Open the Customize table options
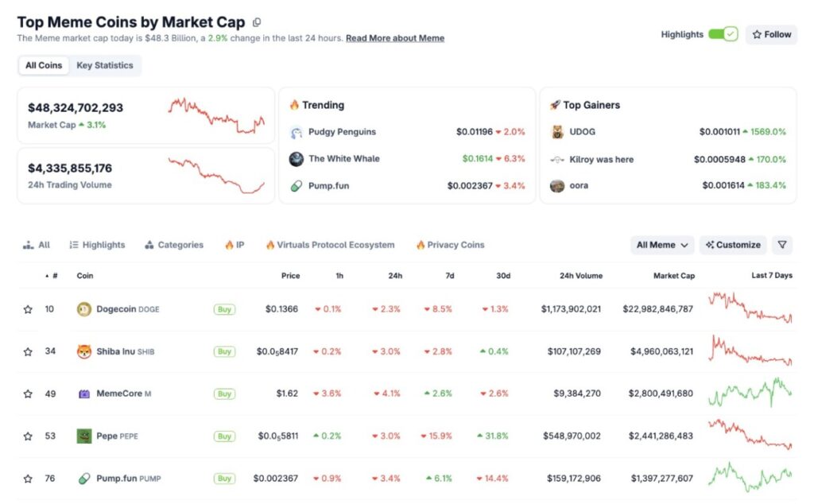The height and width of the screenshot is (504, 814). pyautogui.click(x=733, y=245)
